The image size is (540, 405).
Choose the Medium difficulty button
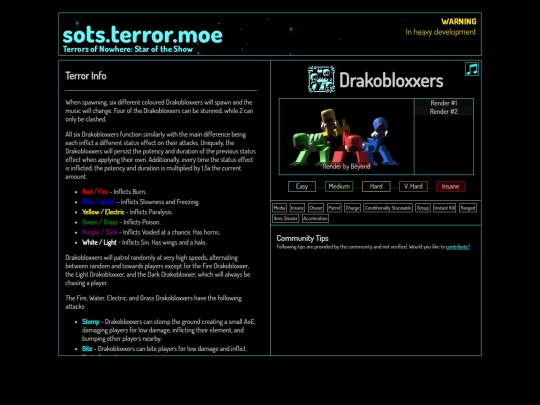click(x=339, y=186)
